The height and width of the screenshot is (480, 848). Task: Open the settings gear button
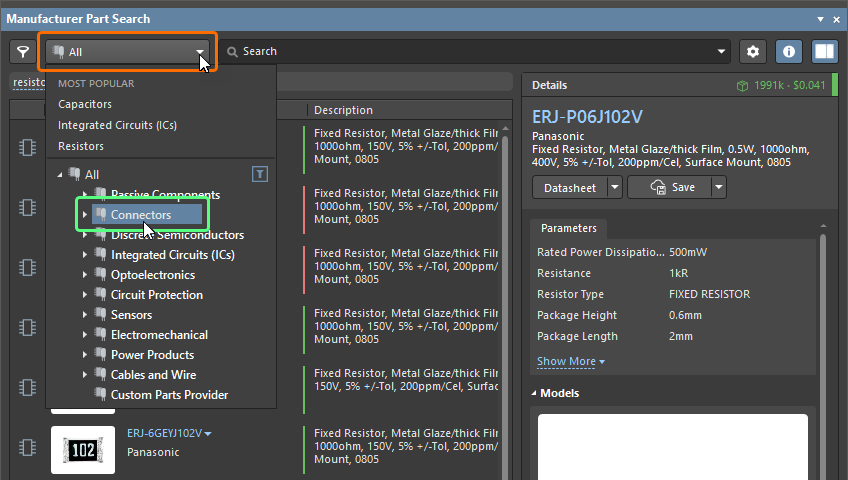pyautogui.click(x=753, y=52)
